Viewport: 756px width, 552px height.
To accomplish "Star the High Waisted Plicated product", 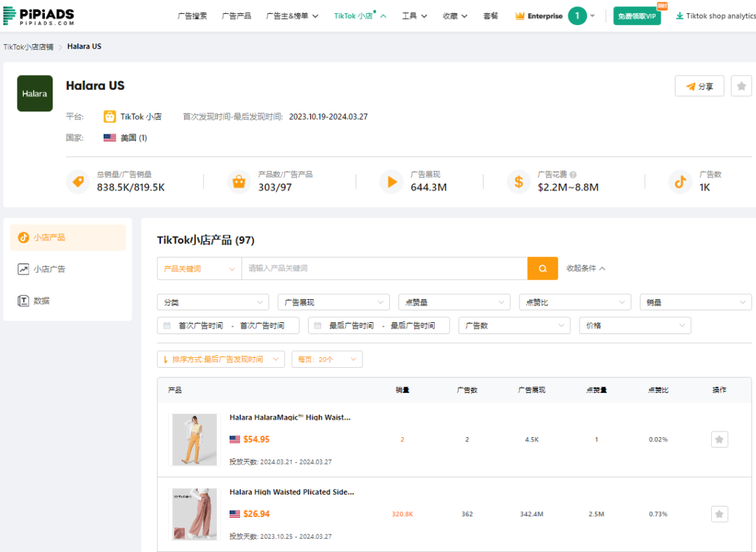I will pos(719,514).
